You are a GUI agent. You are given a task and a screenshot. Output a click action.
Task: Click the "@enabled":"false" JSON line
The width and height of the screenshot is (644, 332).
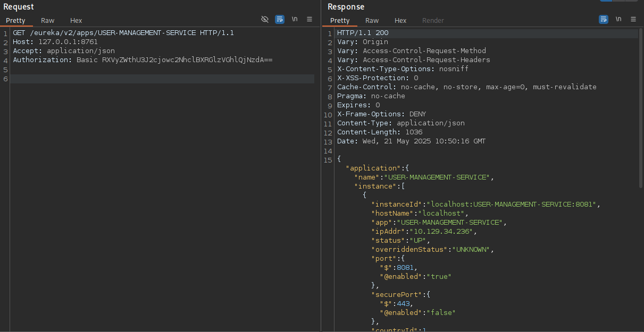[x=417, y=313]
